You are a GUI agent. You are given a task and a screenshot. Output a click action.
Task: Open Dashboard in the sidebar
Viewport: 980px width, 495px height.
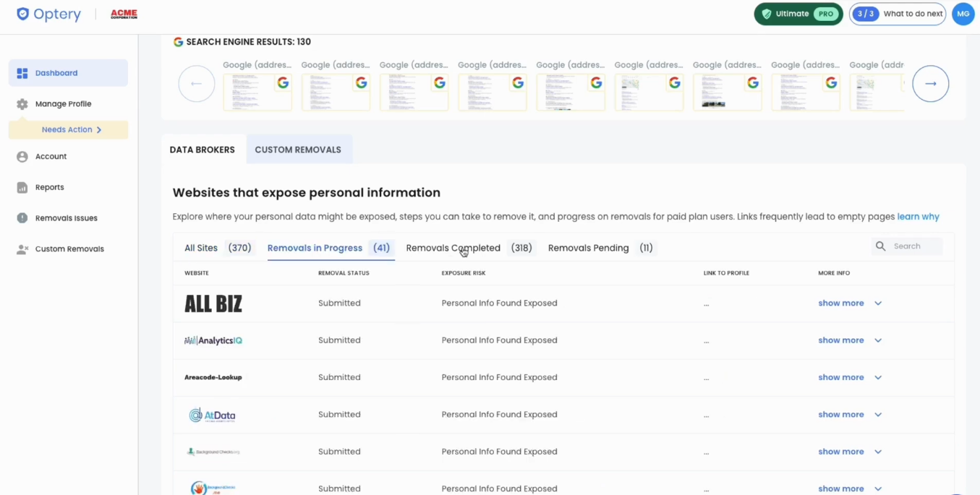coord(69,73)
